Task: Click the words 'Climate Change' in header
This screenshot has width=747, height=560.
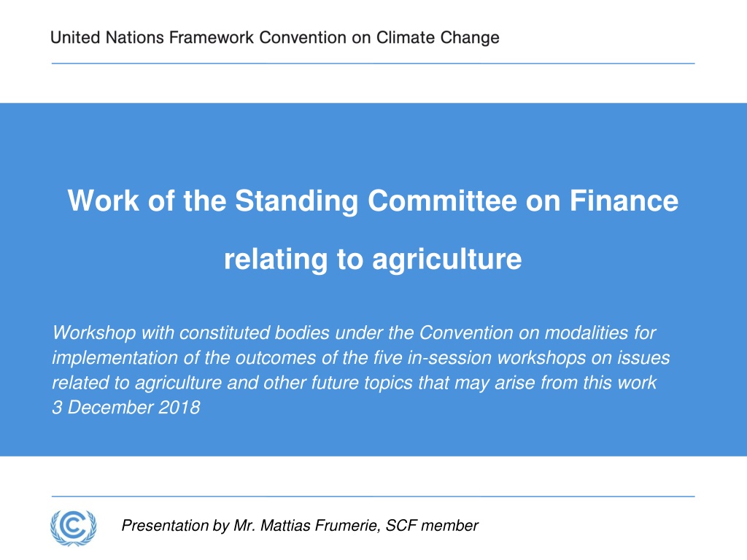Action: 438,38
